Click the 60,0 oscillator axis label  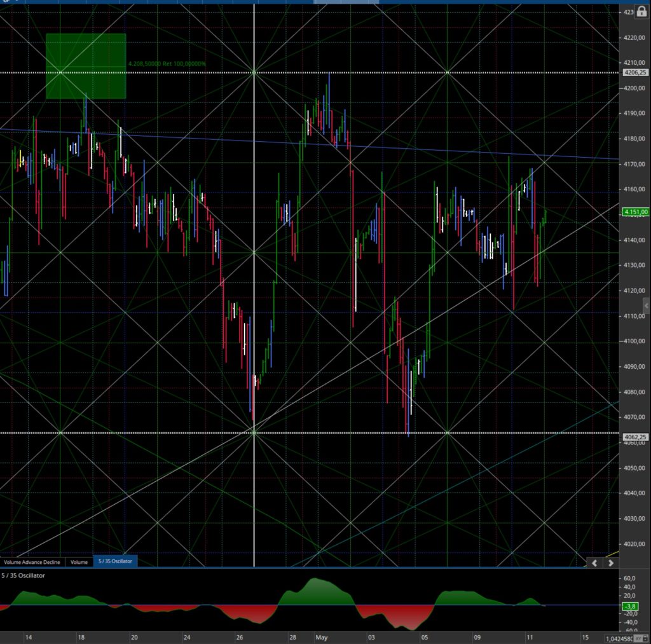coord(629,579)
